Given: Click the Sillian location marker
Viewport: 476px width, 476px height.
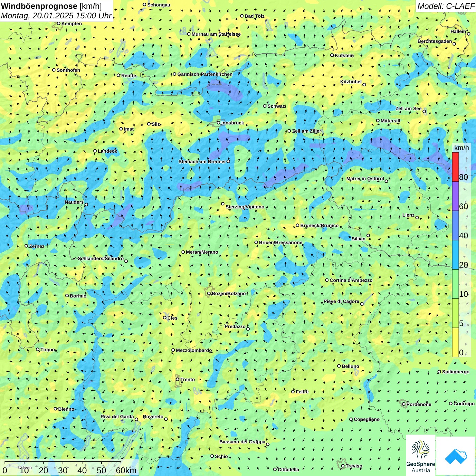Looking at the screenshot, I should coord(368,235).
